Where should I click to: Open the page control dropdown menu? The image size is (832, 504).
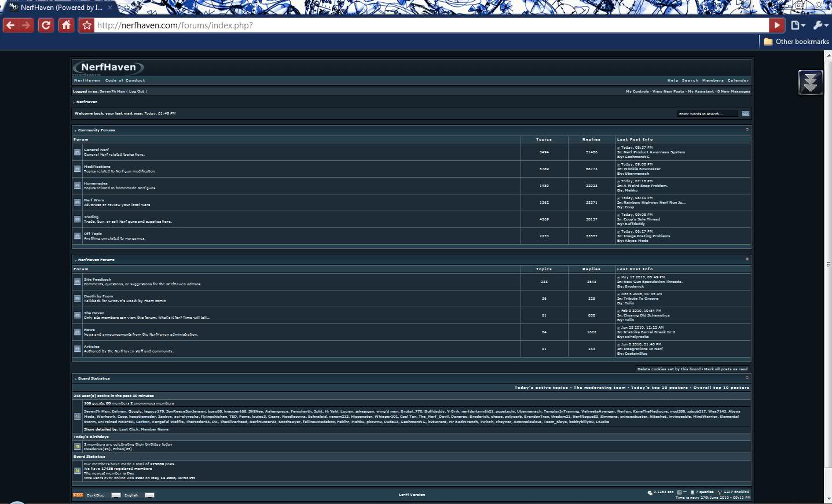[798, 25]
